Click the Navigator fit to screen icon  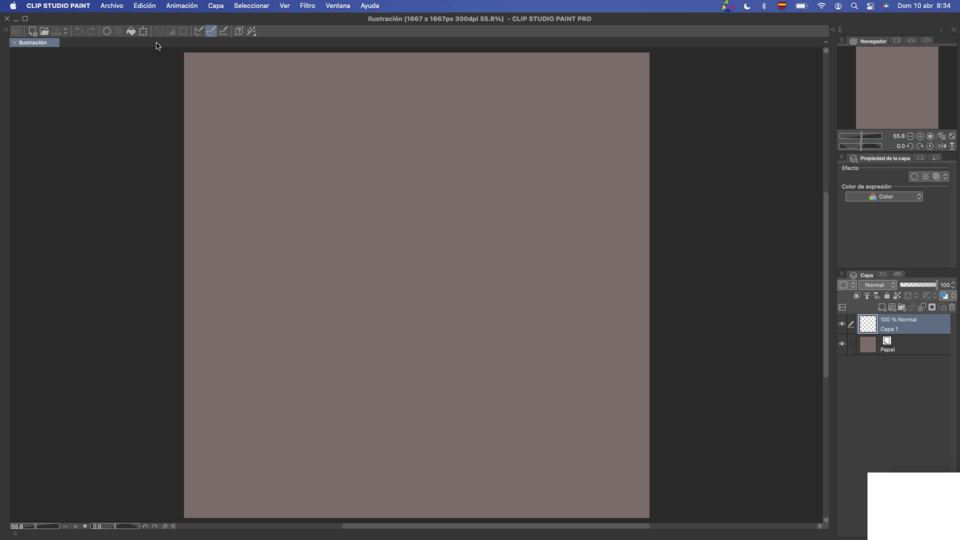coord(952,136)
